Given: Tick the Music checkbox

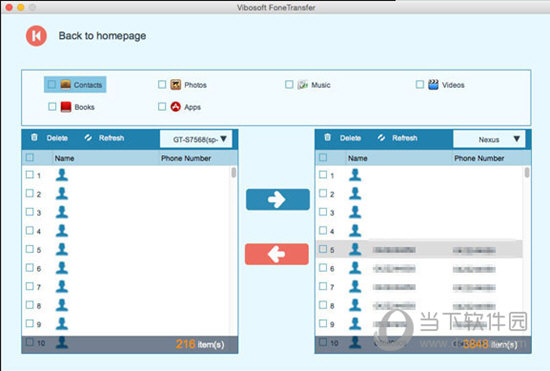Looking at the screenshot, I should click(x=289, y=85).
